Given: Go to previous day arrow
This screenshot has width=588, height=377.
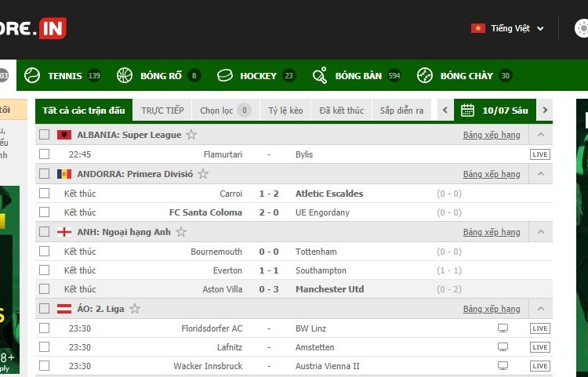Looking at the screenshot, I should coord(445,111).
